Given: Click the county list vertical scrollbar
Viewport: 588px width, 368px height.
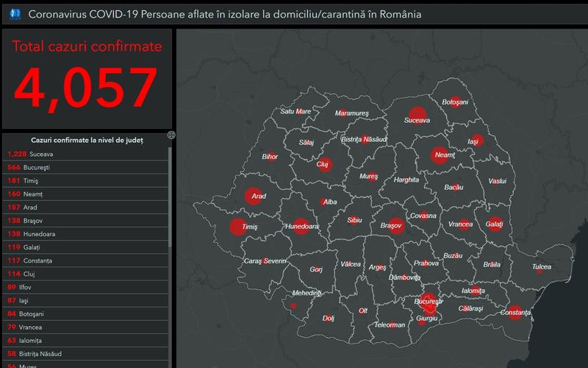Looking at the screenshot, I should coord(170,197).
